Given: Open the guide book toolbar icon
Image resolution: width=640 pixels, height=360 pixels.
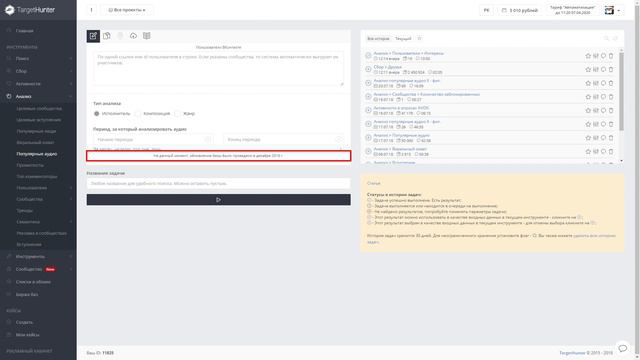Looking at the screenshot, I should pos(147,36).
